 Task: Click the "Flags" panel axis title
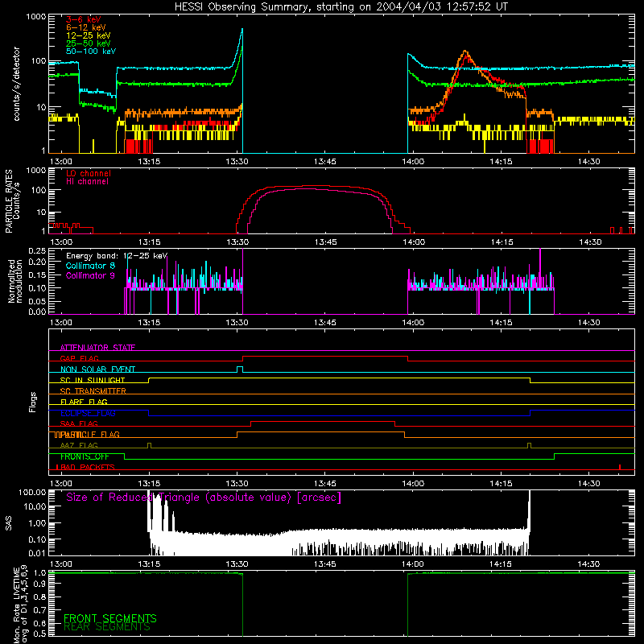coord(32,402)
